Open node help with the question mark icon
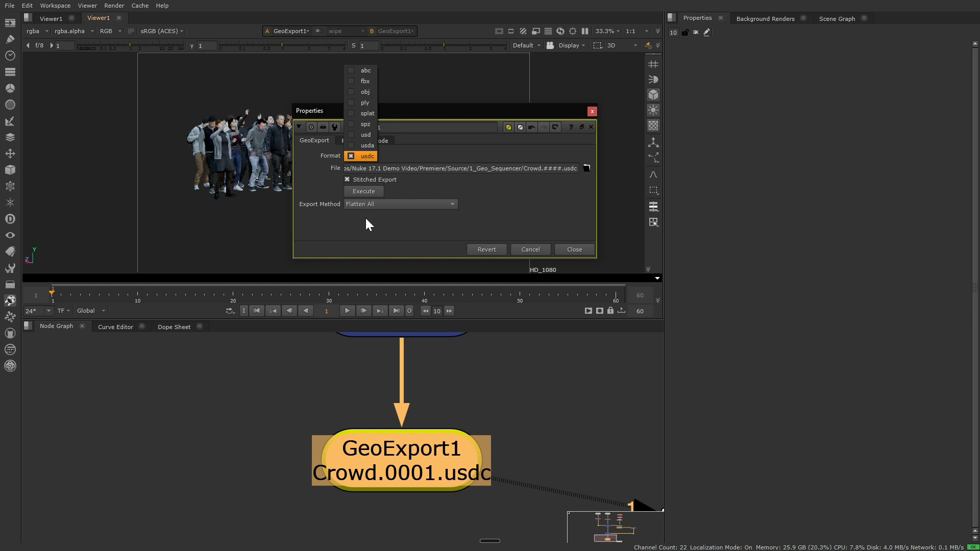980x551 pixels. (x=571, y=127)
